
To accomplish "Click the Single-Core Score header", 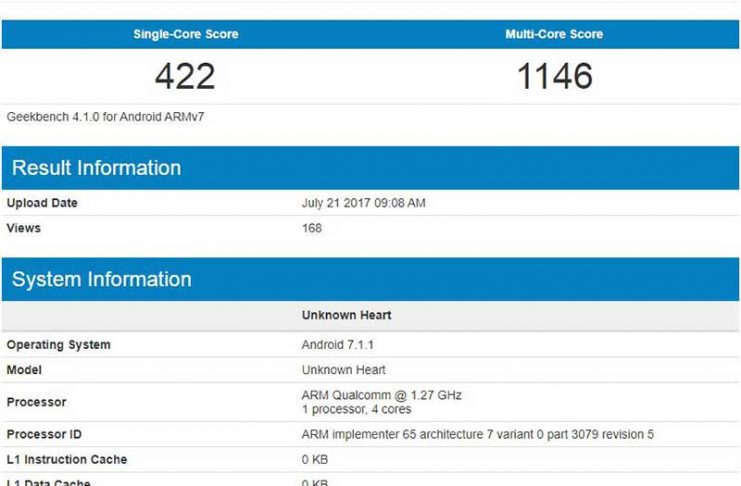I will (185, 34).
